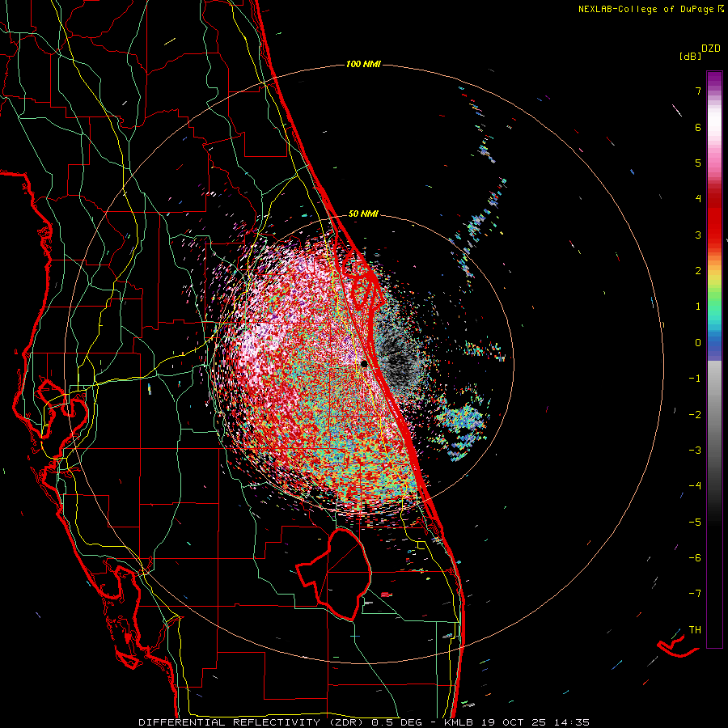The height and width of the screenshot is (728, 728).
Task: Click the 50 NMI range ring label
Action: tap(363, 214)
